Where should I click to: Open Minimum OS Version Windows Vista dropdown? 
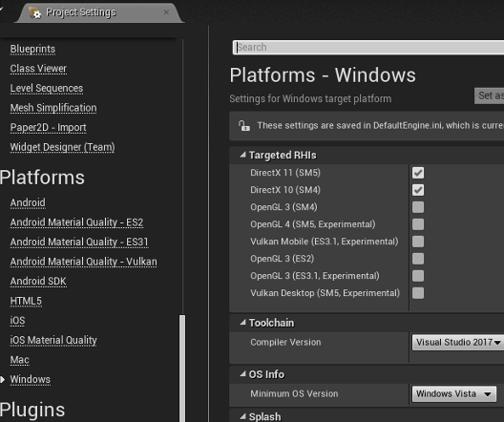pyautogui.click(x=454, y=394)
